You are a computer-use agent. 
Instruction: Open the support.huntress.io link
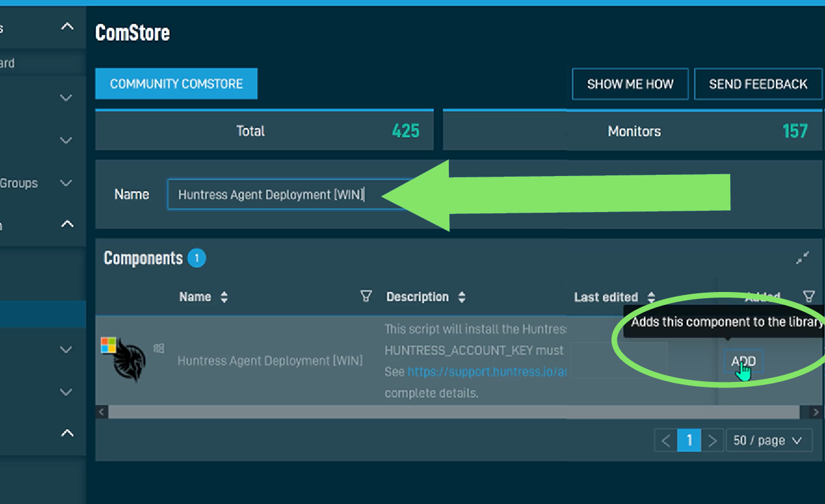(x=487, y=372)
